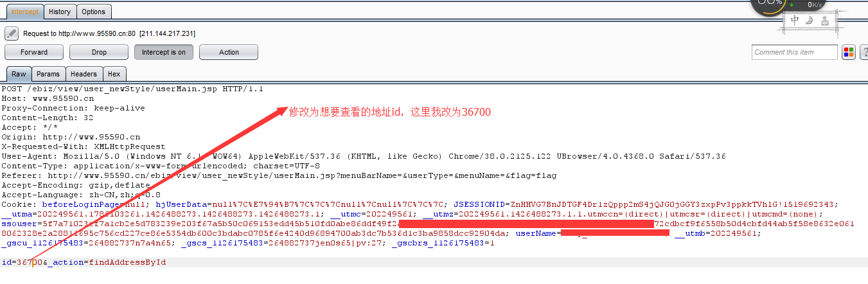
Task: Click the _action=findAddressById body value
Action: [107, 262]
